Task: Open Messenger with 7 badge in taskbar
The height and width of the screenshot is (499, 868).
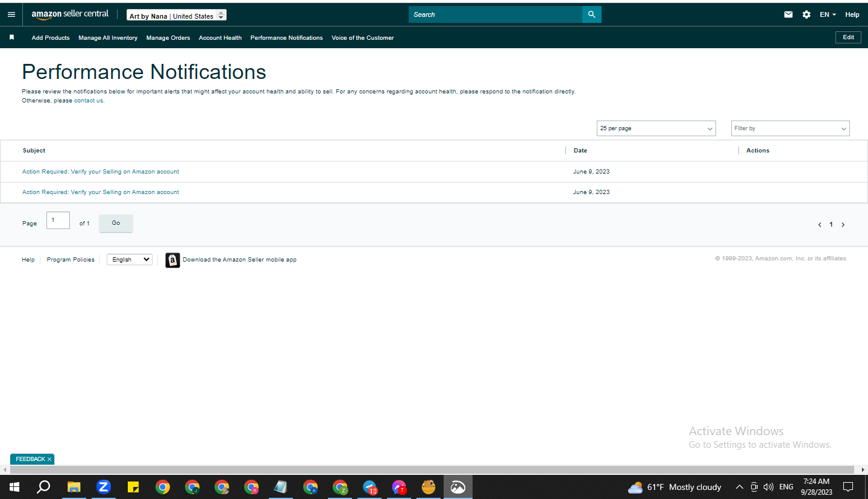Action: [399, 487]
